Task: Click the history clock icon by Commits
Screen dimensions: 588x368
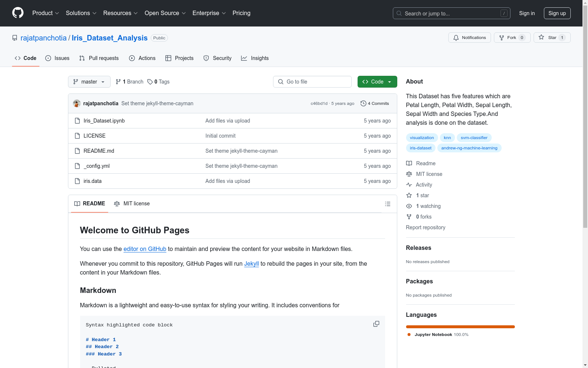Action: (x=363, y=103)
